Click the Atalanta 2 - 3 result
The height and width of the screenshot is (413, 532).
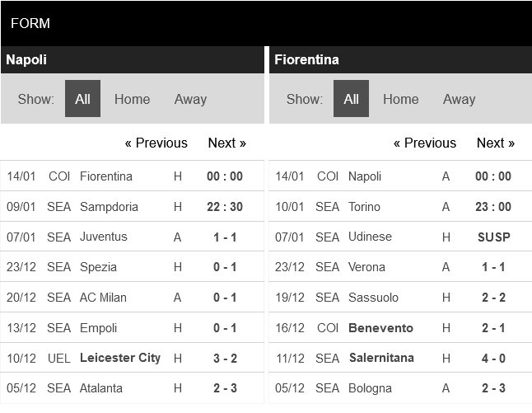(x=225, y=388)
